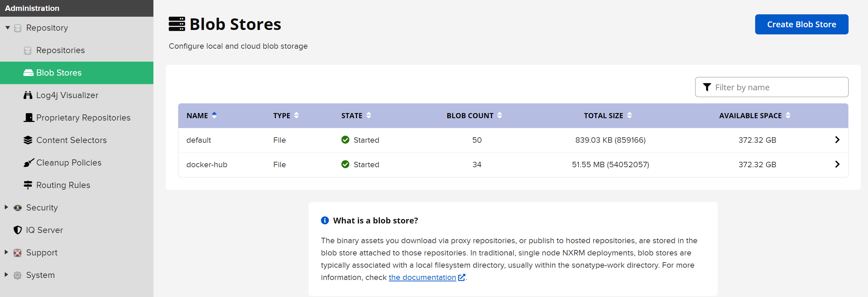Open docker-hub blob store row chevron
The width and height of the screenshot is (868, 297).
837,165
